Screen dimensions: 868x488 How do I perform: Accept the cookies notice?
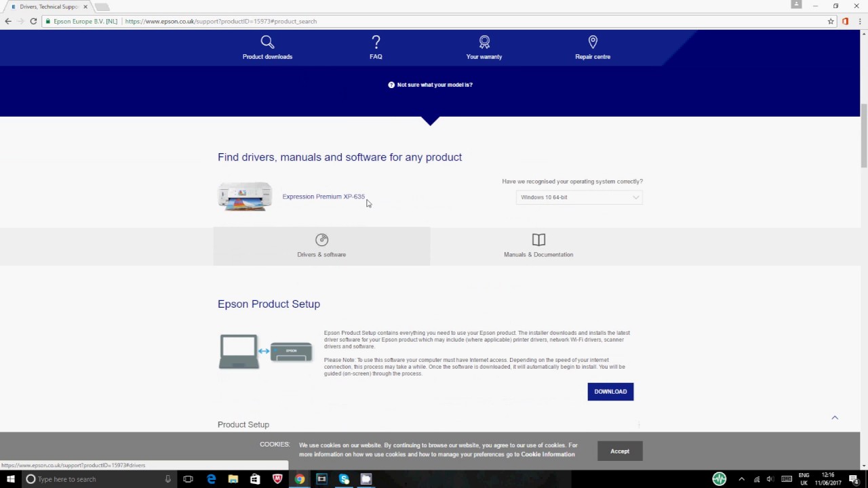(x=620, y=451)
